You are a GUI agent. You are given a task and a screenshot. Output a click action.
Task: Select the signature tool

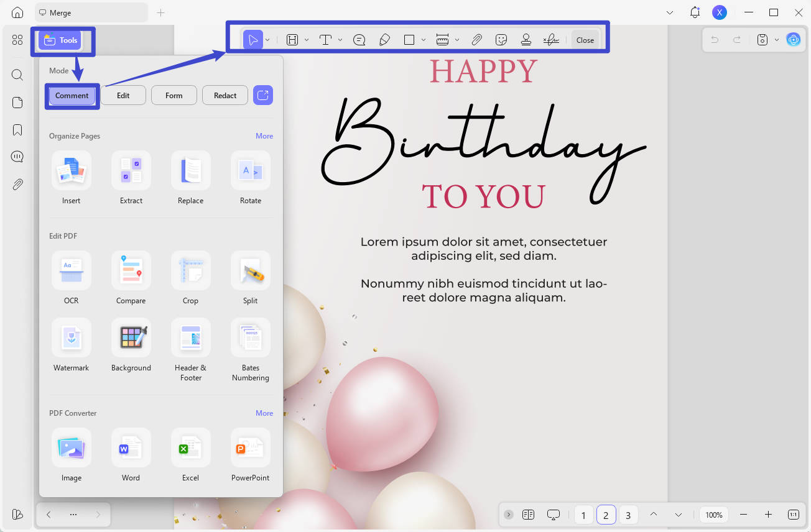(x=551, y=40)
